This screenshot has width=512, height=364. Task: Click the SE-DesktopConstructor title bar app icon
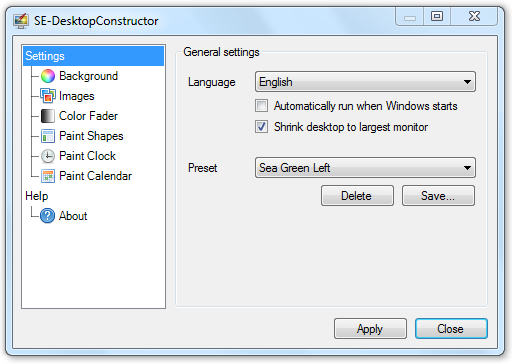(x=21, y=21)
